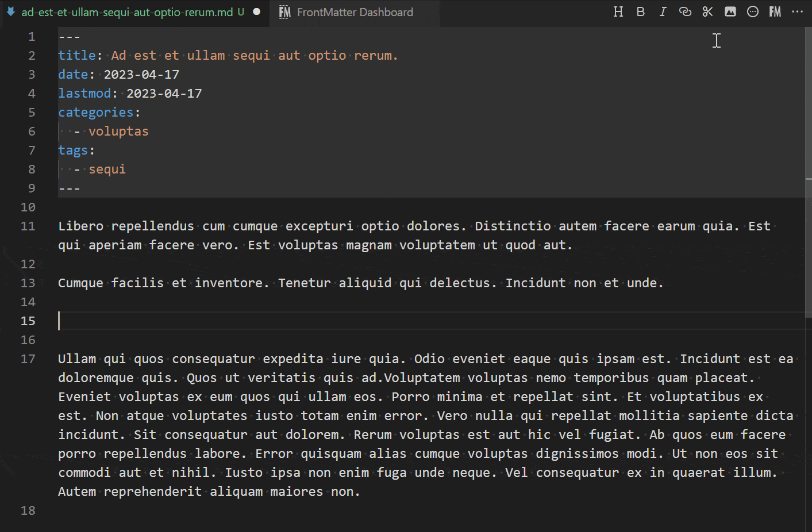Insert an image using the picture icon
The height and width of the screenshot is (532, 812).
coord(730,12)
